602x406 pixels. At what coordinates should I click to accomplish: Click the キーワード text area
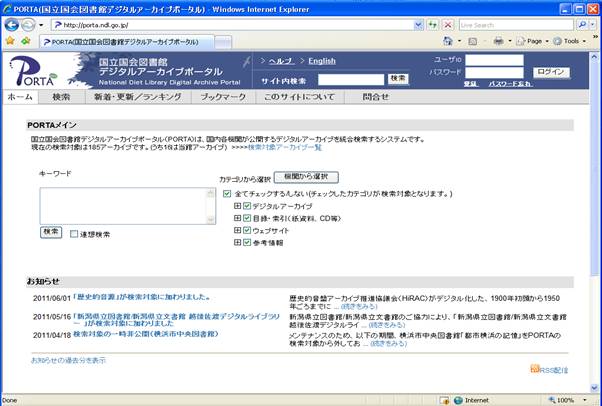tap(127, 206)
